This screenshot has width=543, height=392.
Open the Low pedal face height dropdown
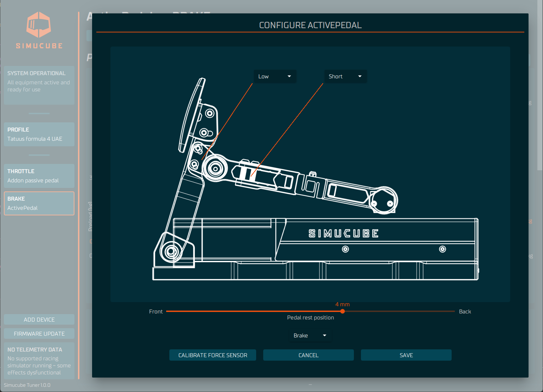275,76
